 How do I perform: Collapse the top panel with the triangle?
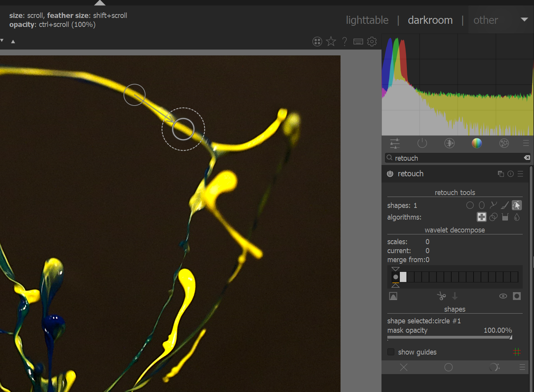pos(100,3)
